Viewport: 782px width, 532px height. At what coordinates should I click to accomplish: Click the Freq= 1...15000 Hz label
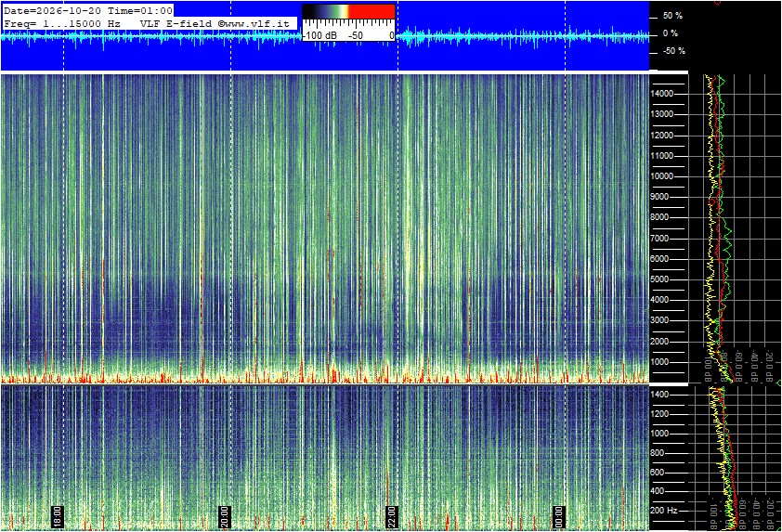pyautogui.click(x=62, y=23)
